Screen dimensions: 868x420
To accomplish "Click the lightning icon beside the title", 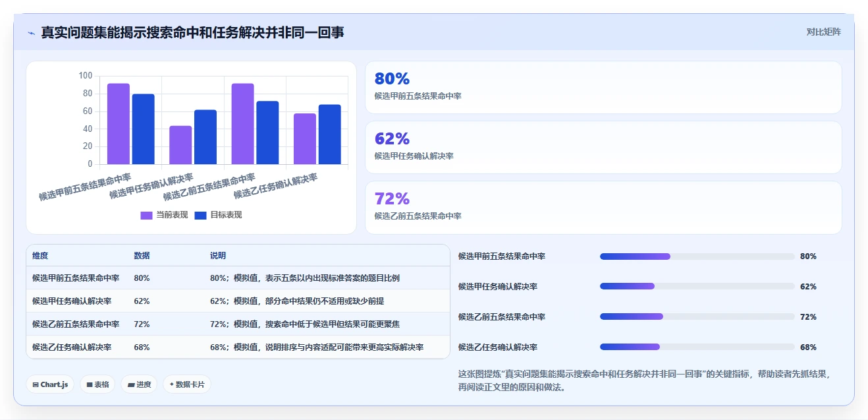I will pyautogui.click(x=31, y=33).
